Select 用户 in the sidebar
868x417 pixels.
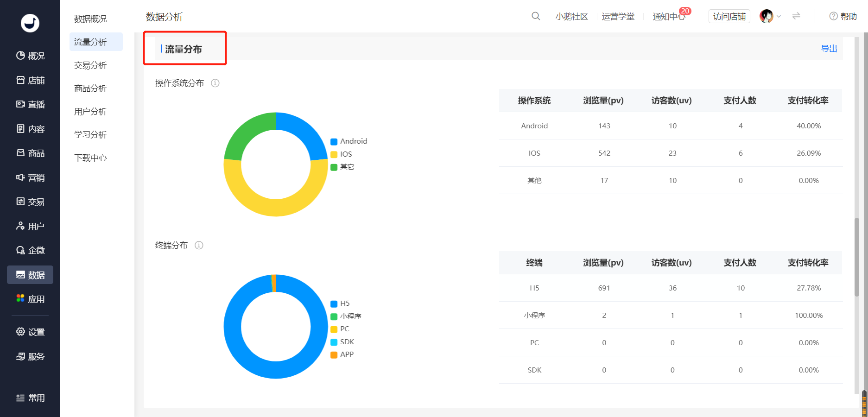point(30,226)
